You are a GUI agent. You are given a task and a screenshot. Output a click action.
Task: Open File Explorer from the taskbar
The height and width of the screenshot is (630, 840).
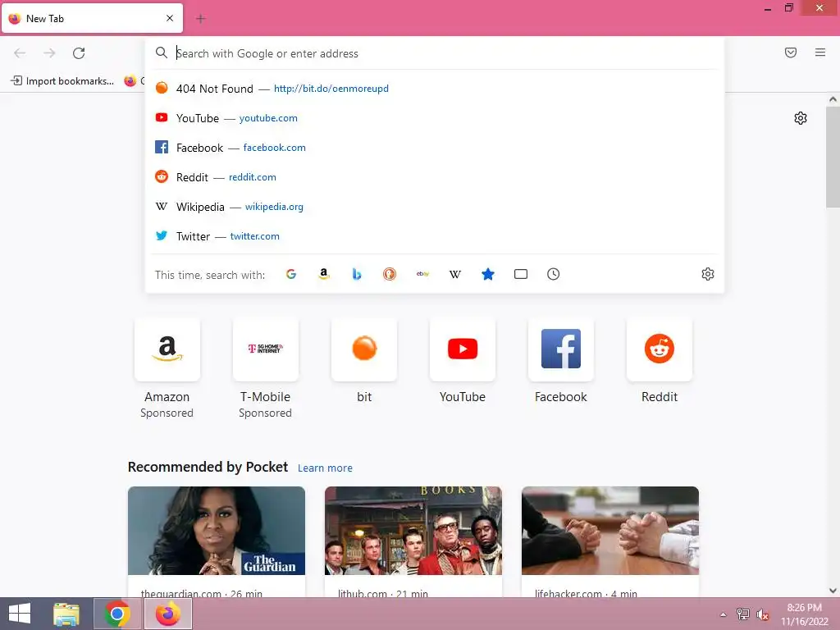click(66, 614)
